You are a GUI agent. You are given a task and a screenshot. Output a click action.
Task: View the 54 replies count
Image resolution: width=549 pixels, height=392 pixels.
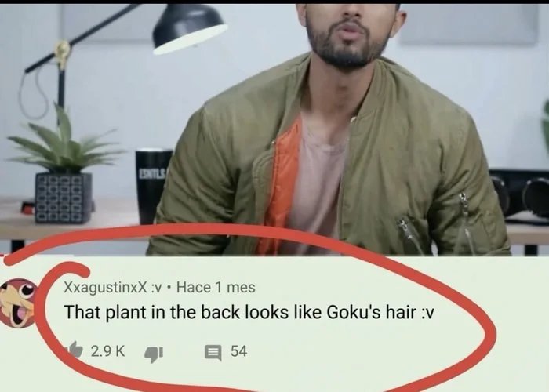pos(238,351)
